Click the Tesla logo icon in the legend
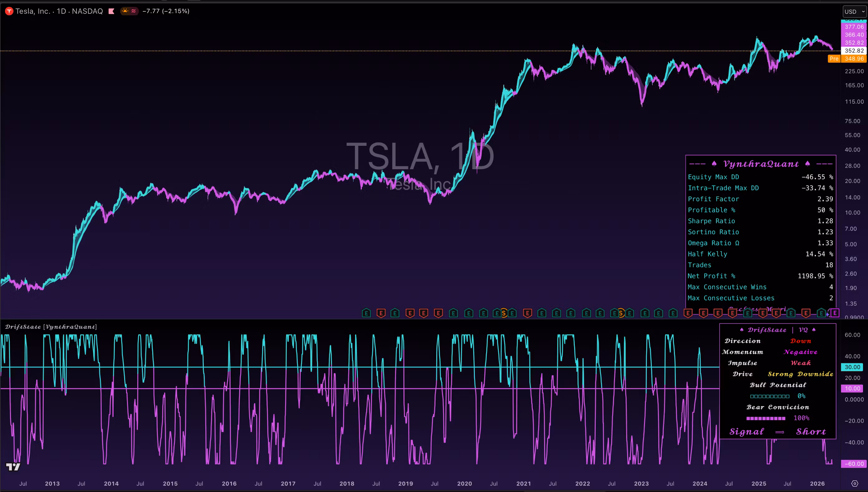The height and width of the screenshot is (492, 868). 9,11
